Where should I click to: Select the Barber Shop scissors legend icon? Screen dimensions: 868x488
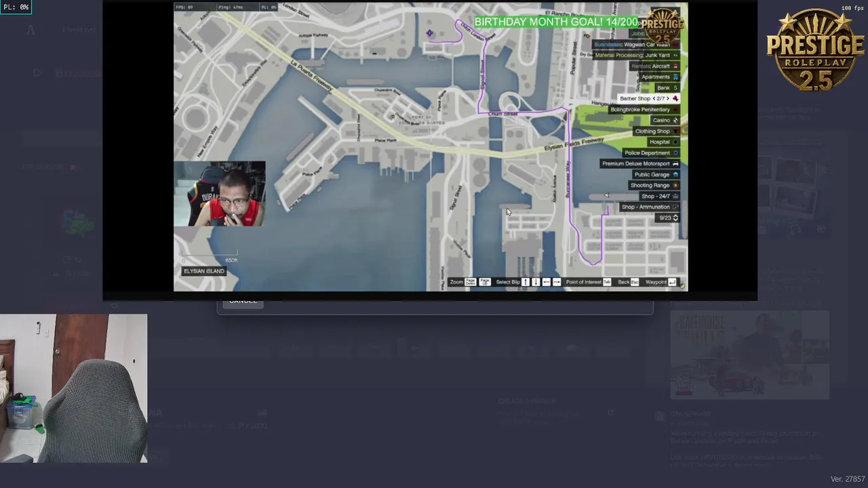(675, 98)
